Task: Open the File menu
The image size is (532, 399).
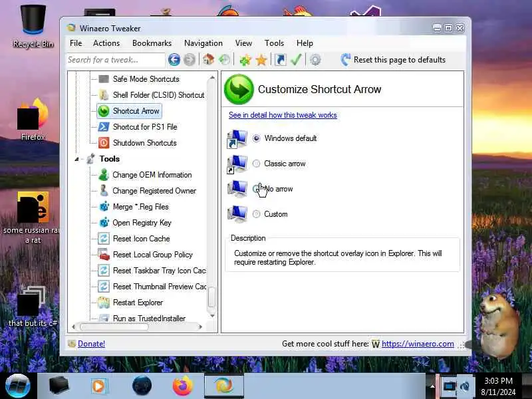Action: (76, 43)
